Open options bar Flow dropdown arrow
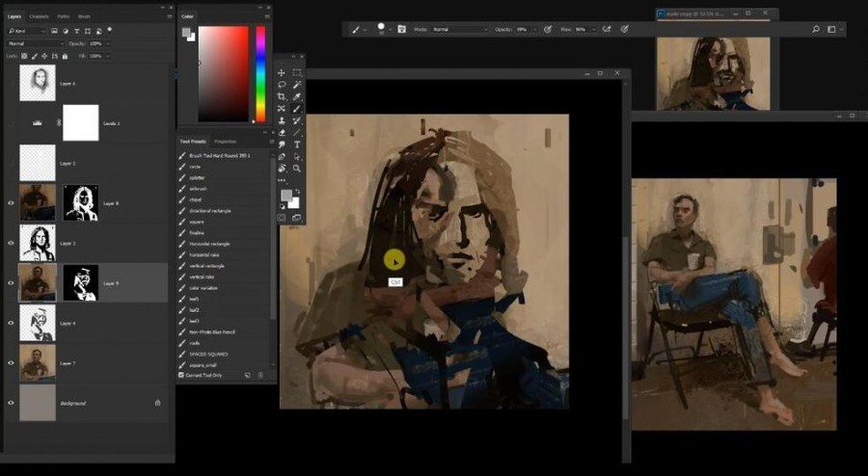868x476 pixels. coord(594,29)
